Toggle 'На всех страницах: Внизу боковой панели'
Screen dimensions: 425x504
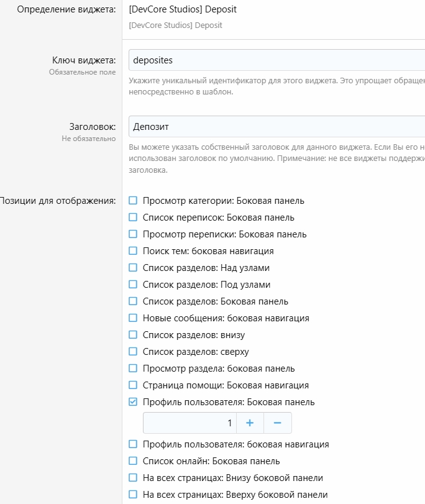[133, 478]
